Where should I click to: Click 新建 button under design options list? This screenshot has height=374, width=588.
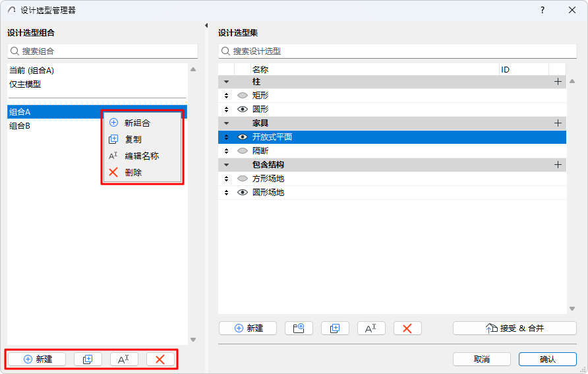pos(248,328)
